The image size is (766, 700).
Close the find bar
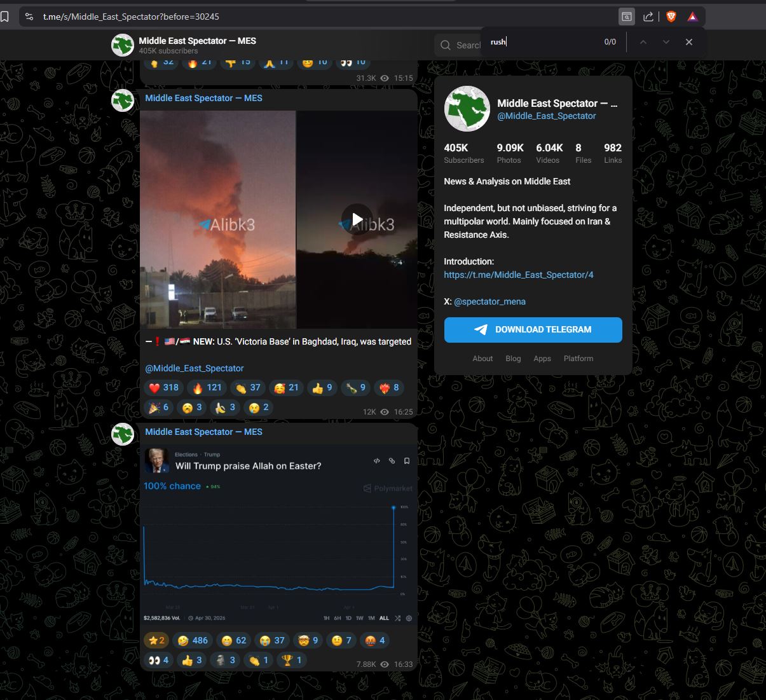tap(689, 42)
